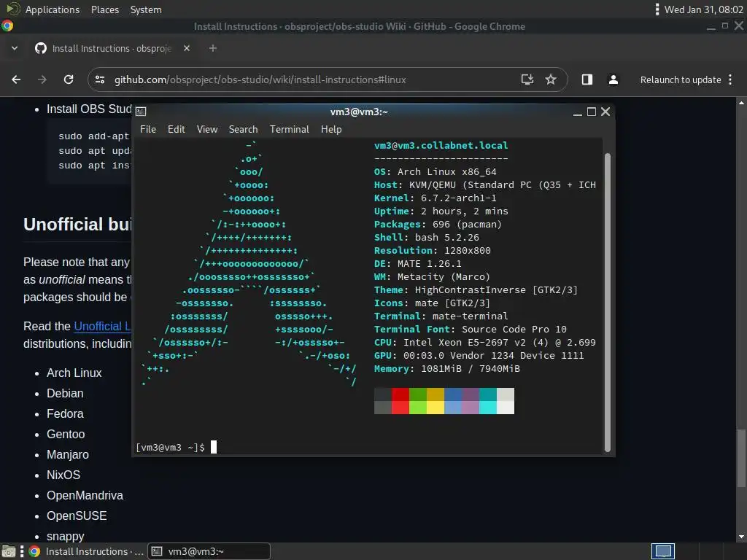Click Fedora list item

pos(65,414)
